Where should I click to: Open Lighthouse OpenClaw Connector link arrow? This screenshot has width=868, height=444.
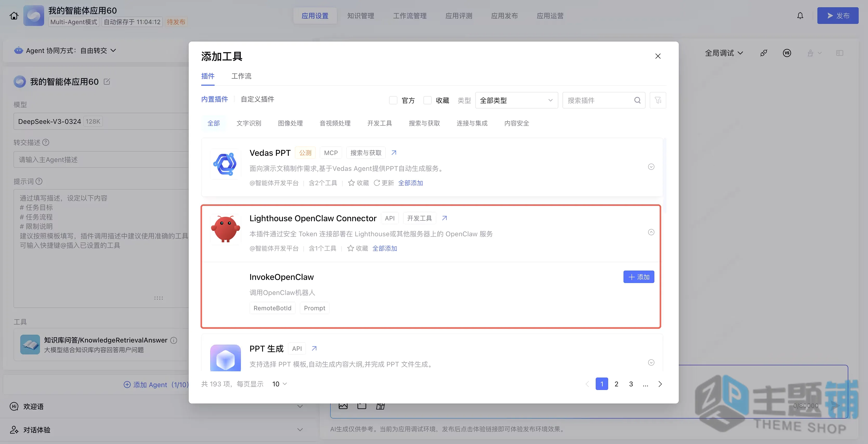click(x=444, y=218)
